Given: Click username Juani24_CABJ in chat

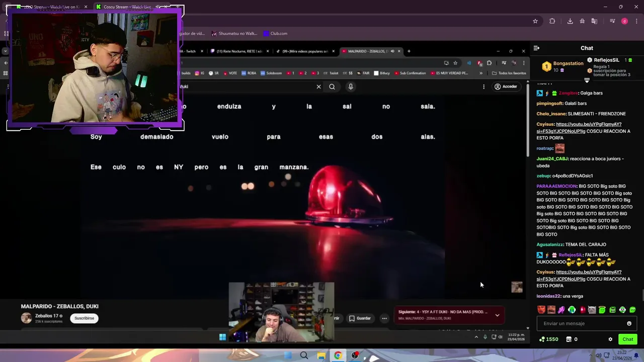Looking at the screenshot, I should (552, 159).
